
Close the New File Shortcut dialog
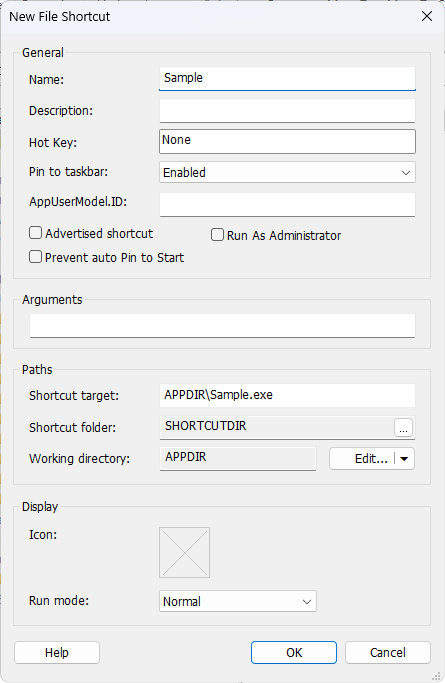pyautogui.click(x=427, y=17)
